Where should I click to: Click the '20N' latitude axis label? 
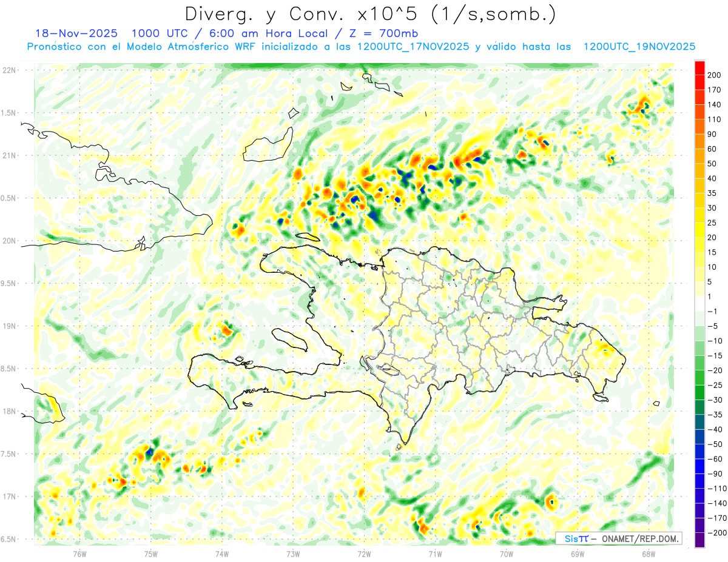coord(8,241)
